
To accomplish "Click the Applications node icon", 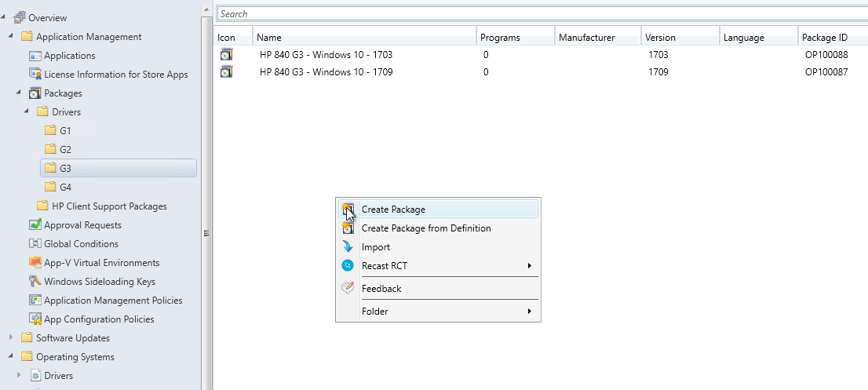I will click(35, 56).
